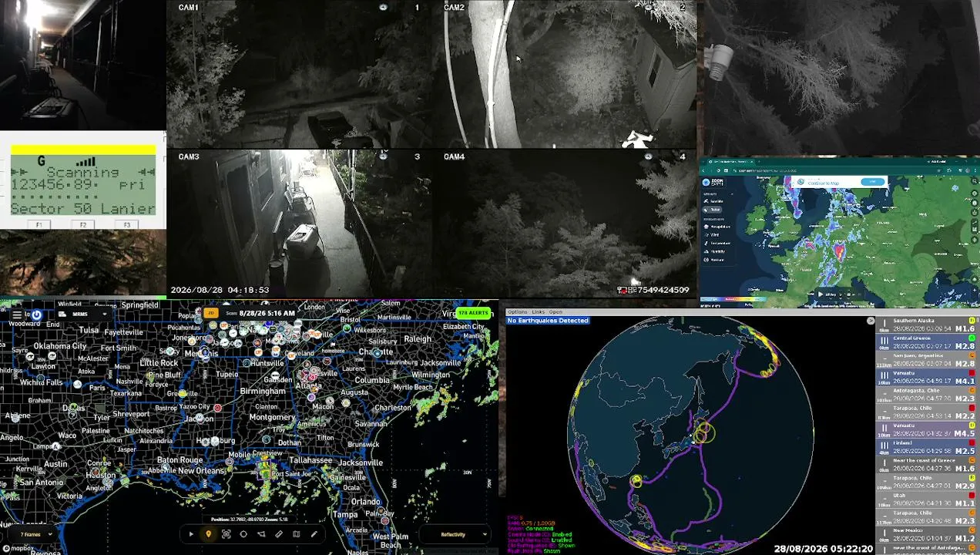Select the Satellite layer in Zoom Earth
The width and height of the screenshot is (980, 555).
tap(715, 201)
